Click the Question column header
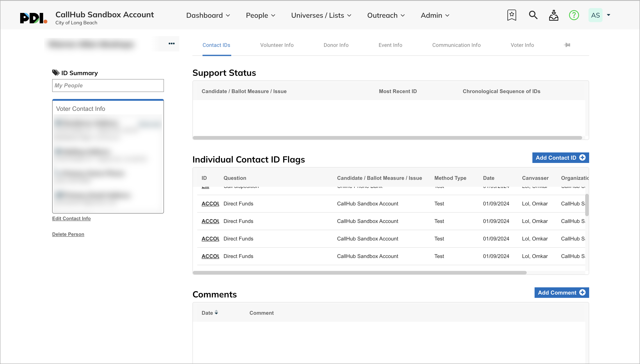The image size is (640, 364). pos(235,178)
